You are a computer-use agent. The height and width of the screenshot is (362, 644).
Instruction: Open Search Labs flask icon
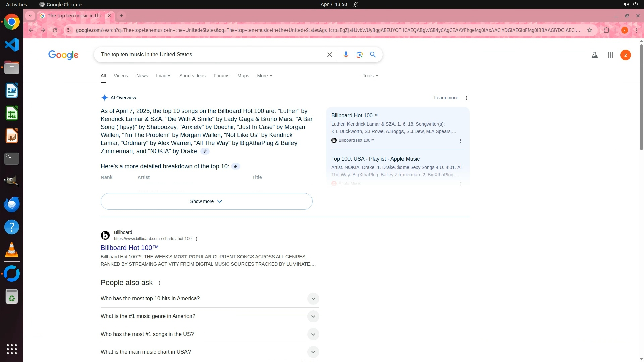[594, 55]
